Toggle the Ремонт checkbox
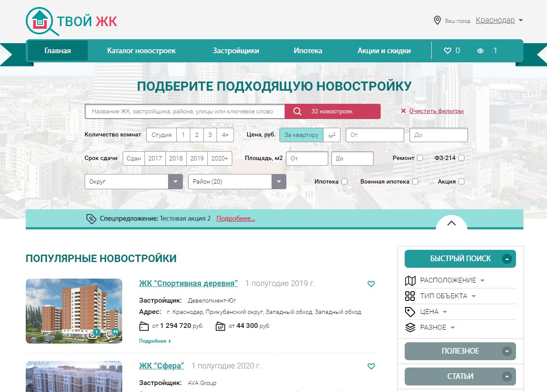This screenshot has height=392, width=547. pos(420,158)
